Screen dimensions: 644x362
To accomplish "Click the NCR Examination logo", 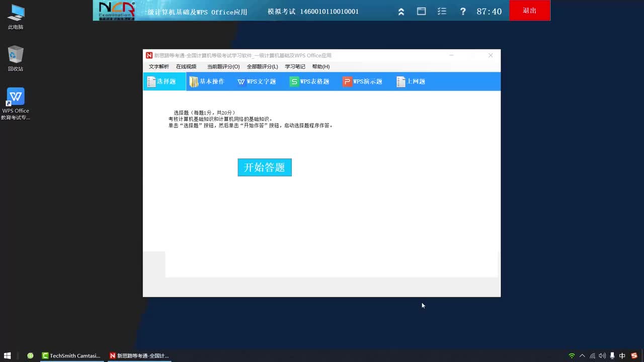I will (x=117, y=11).
